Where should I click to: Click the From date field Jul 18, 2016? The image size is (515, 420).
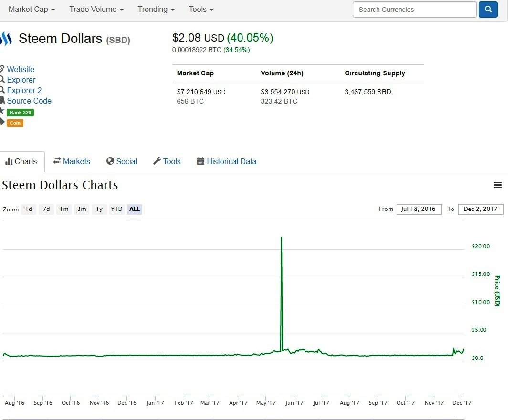(x=419, y=209)
